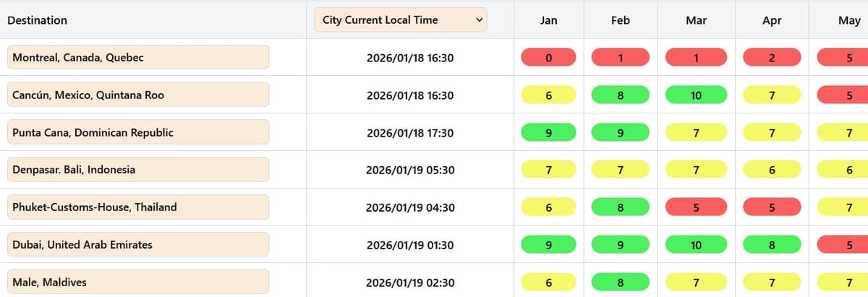The image size is (868, 297).
Task: Click Cancún's green March score of 10
Action: [696, 95]
